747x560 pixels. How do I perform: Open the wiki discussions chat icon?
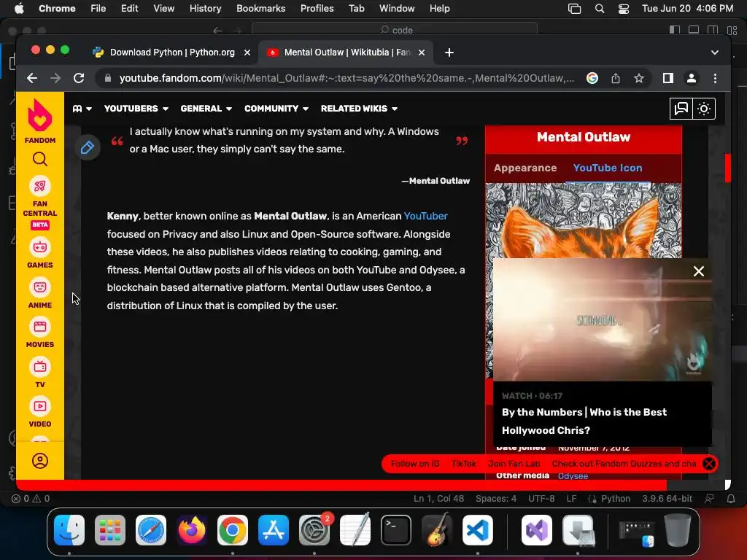[x=681, y=109]
